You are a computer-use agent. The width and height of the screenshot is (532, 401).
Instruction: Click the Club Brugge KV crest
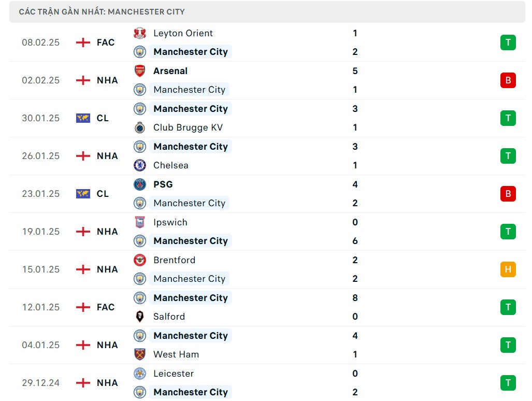point(140,127)
